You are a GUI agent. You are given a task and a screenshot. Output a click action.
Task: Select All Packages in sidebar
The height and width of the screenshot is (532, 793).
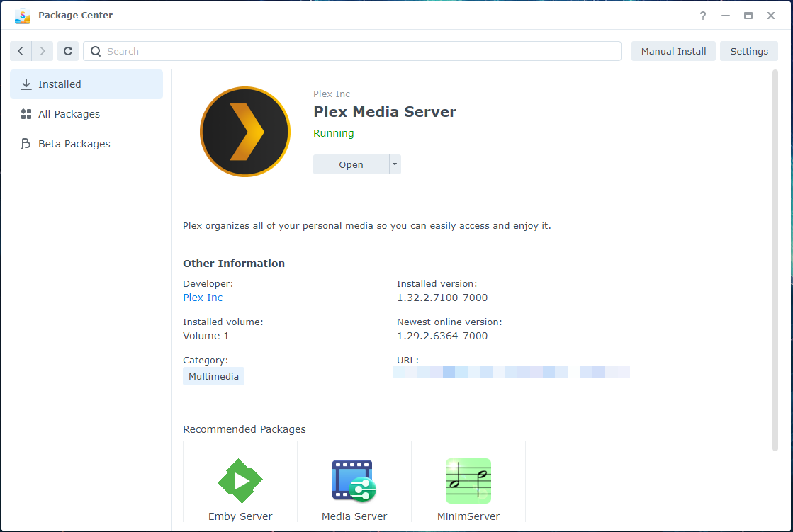(86, 114)
